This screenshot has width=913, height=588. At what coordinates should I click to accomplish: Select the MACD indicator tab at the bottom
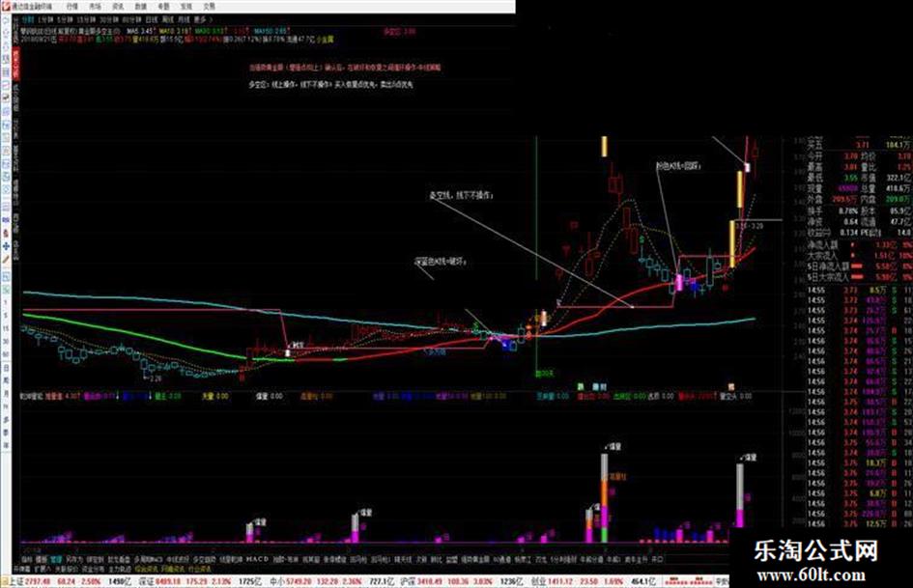(257, 559)
